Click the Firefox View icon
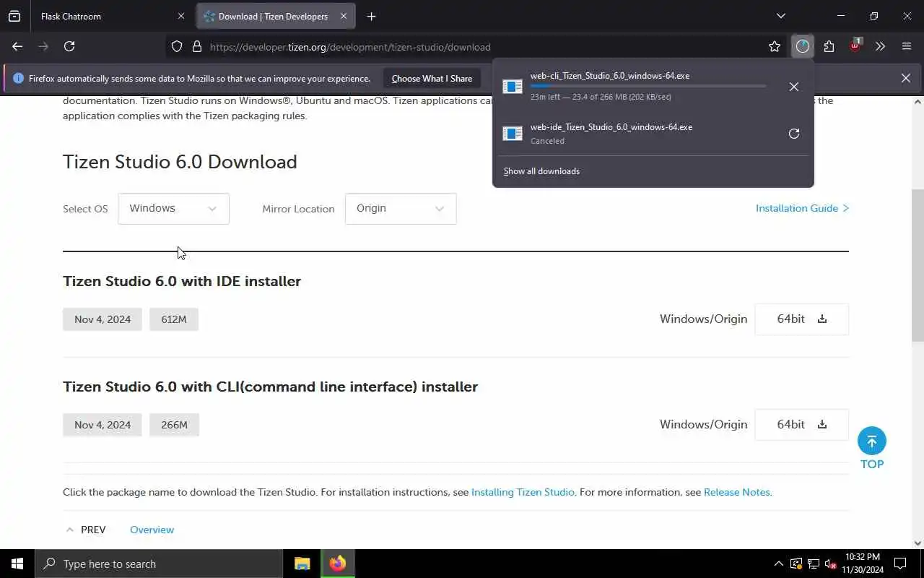The height and width of the screenshot is (578, 924). click(14, 16)
